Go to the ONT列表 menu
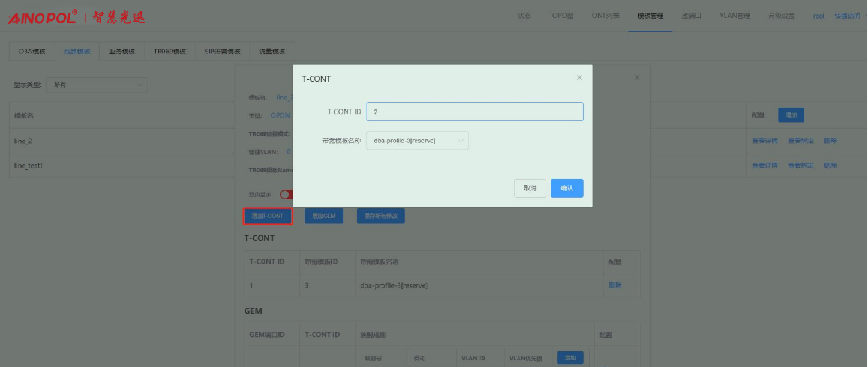Viewport: 868px width, 367px height. coord(605,16)
